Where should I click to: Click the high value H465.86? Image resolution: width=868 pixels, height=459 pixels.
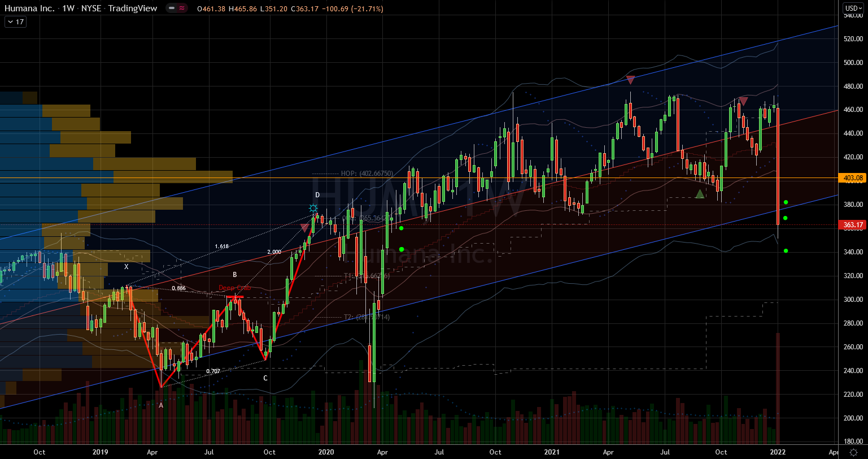(242, 9)
